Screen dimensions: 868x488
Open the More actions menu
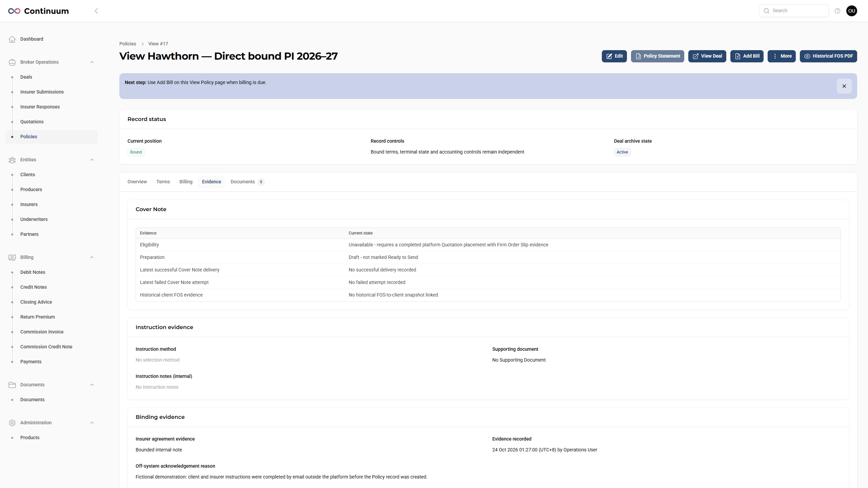click(x=782, y=56)
